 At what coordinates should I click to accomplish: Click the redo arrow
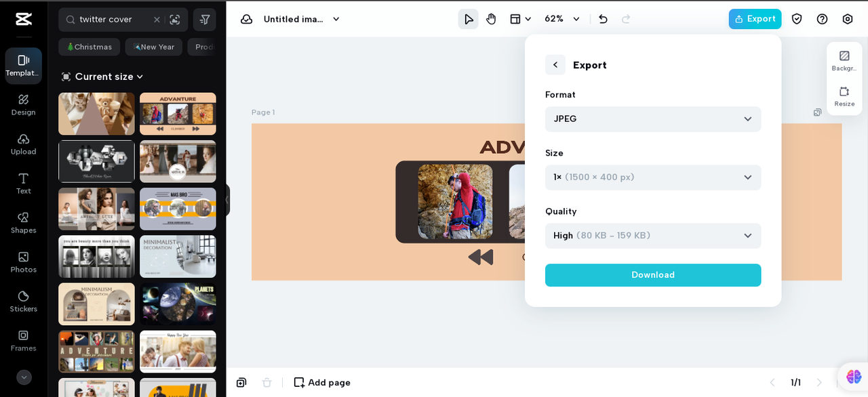(626, 19)
